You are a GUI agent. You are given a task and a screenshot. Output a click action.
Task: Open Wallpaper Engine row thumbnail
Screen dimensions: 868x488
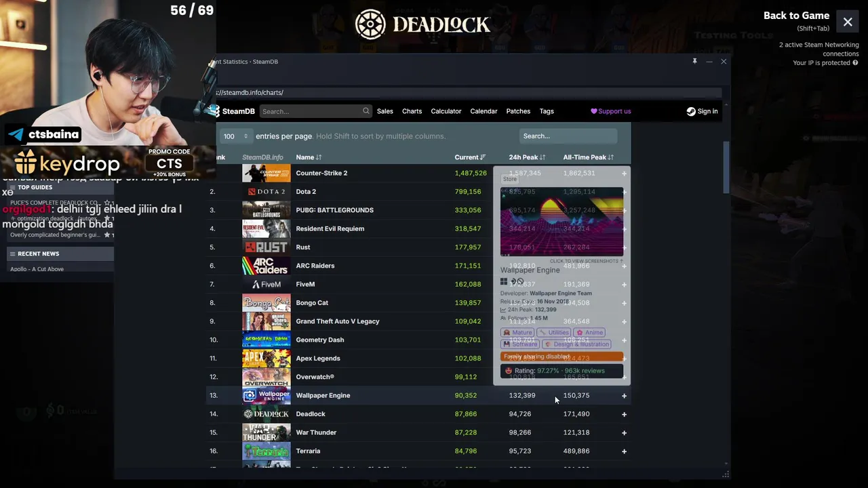pyautogui.click(x=267, y=395)
